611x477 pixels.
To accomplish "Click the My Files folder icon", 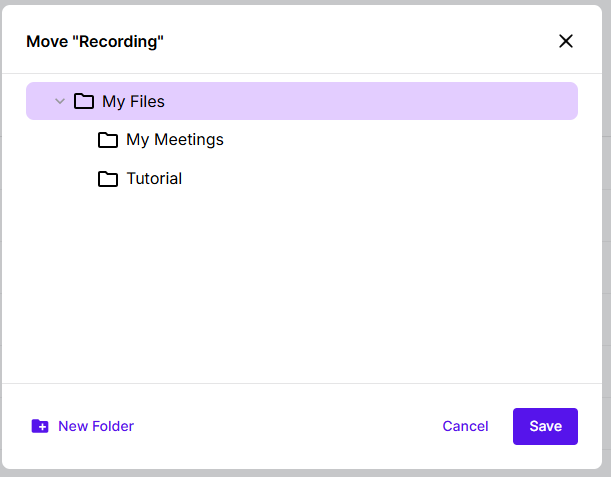I will point(84,101).
